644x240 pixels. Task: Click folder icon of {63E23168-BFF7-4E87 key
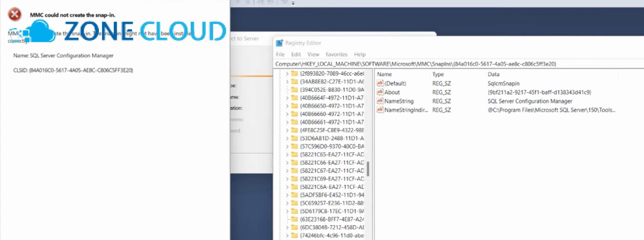294,219
